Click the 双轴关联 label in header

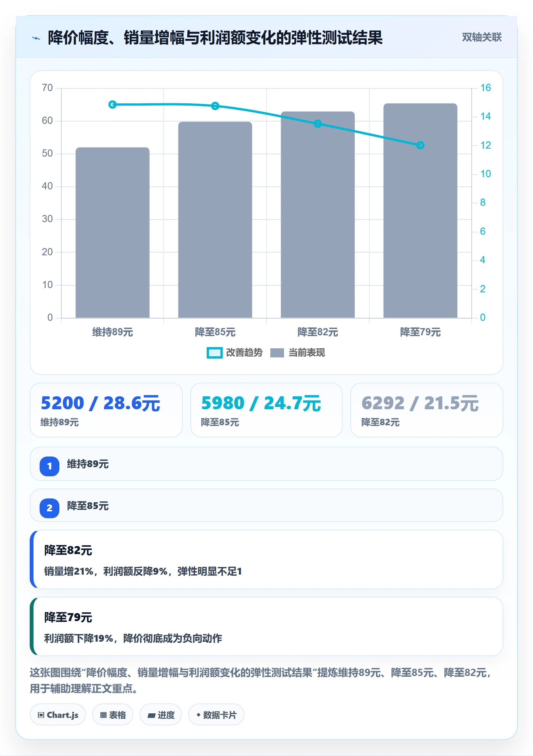coord(482,37)
